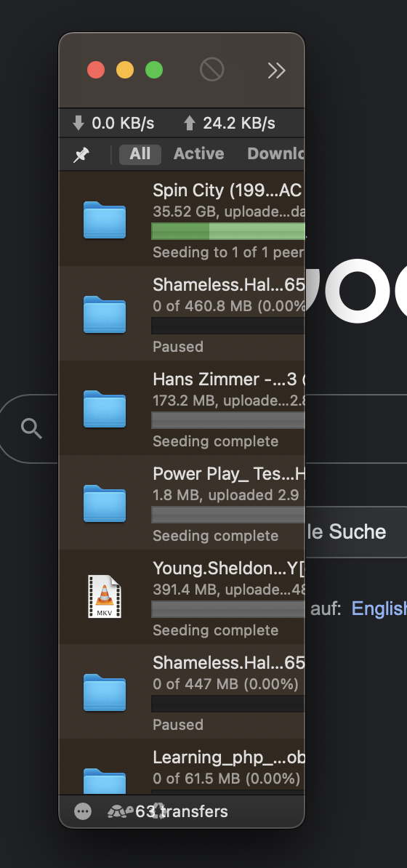Image resolution: width=407 pixels, height=868 pixels.
Task: Click the 0.0 KB/s download rate text
Action: [x=123, y=123]
